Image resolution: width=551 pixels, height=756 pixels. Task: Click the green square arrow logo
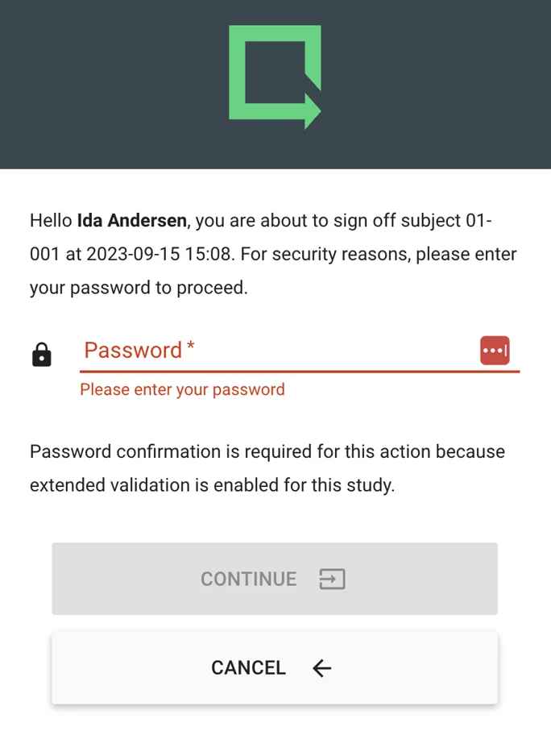275,77
